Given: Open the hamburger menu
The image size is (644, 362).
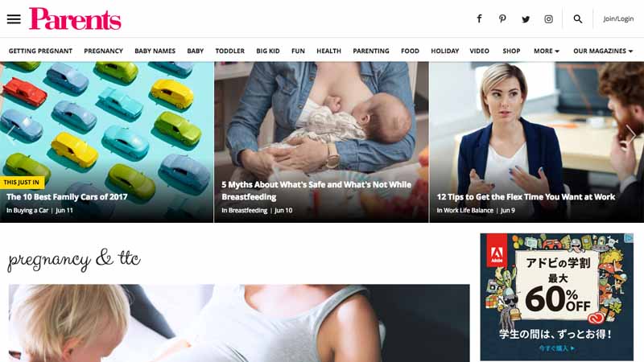Looking at the screenshot, I should [x=14, y=19].
